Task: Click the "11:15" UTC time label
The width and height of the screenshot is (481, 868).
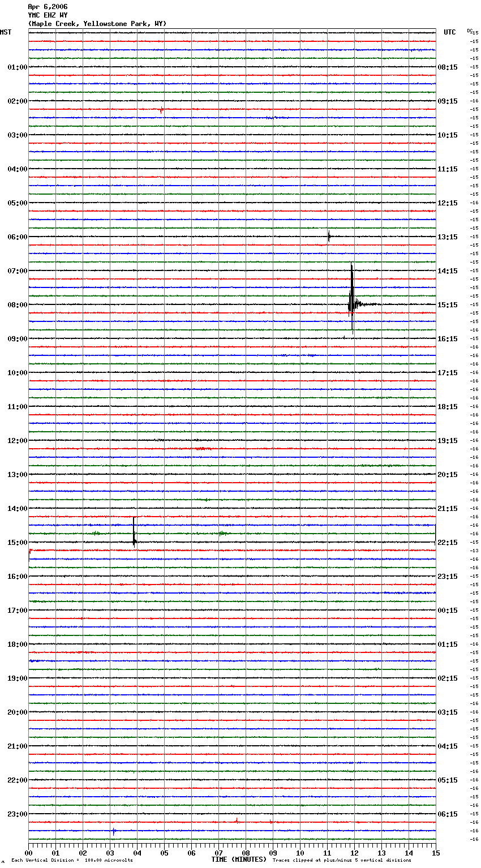Action: coord(448,169)
